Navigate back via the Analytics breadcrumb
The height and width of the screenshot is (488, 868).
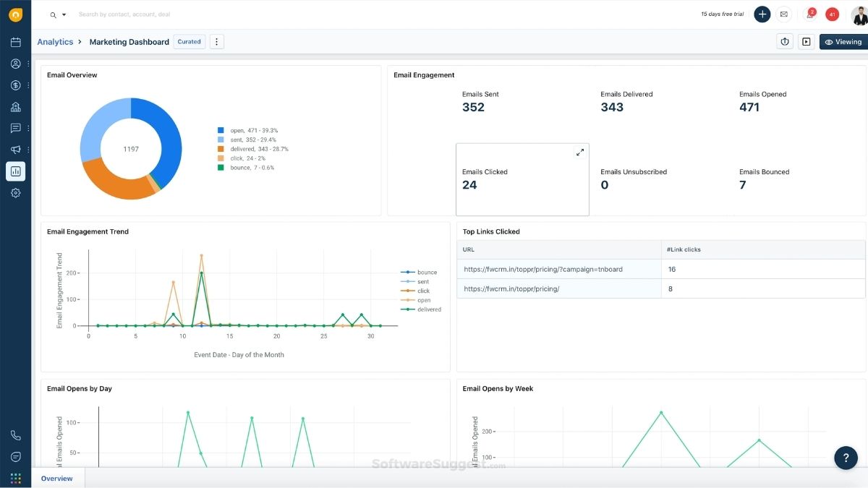[55, 41]
